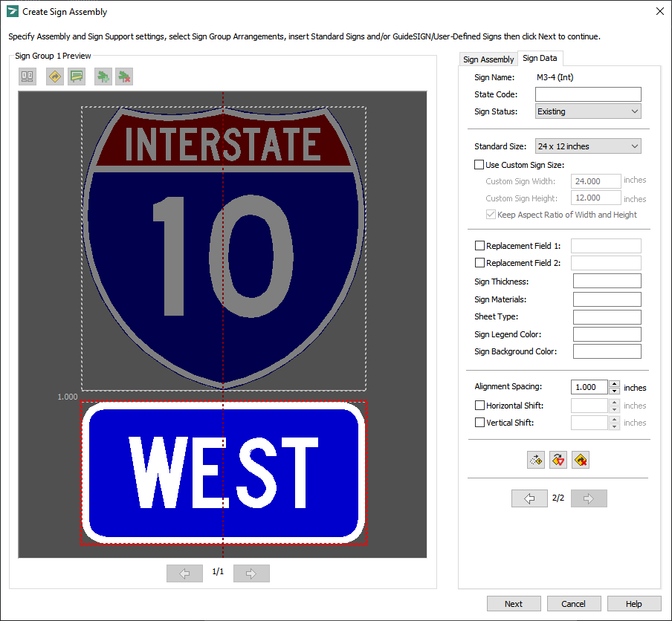
Task: Enable the Vertical Shift checkbox
Action: 479,422
